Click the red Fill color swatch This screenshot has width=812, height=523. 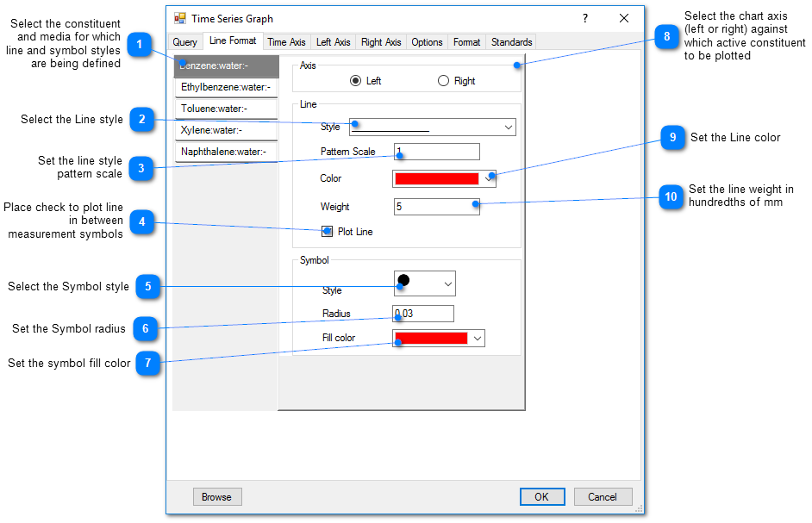tap(431, 339)
